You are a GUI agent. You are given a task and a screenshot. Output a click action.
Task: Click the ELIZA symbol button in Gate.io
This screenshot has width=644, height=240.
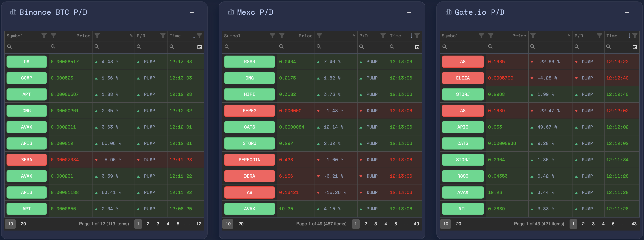(463, 78)
